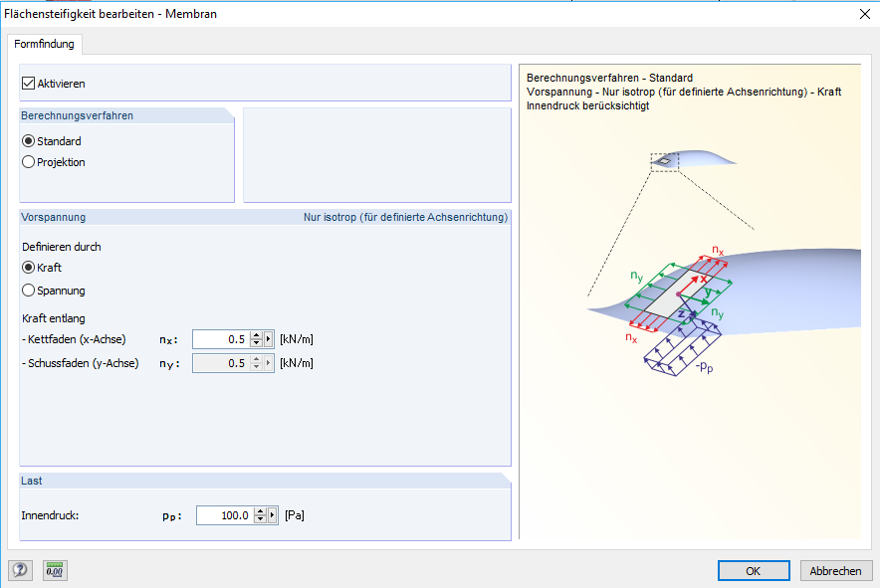Open units and decimal places settings
The height and width of the screenshot is (588, 880).
click(x=55, y=570)
